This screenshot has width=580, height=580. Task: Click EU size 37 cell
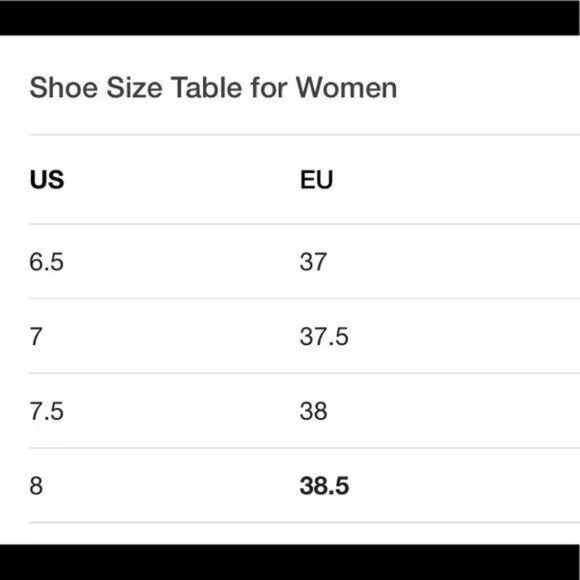(313, 262)
